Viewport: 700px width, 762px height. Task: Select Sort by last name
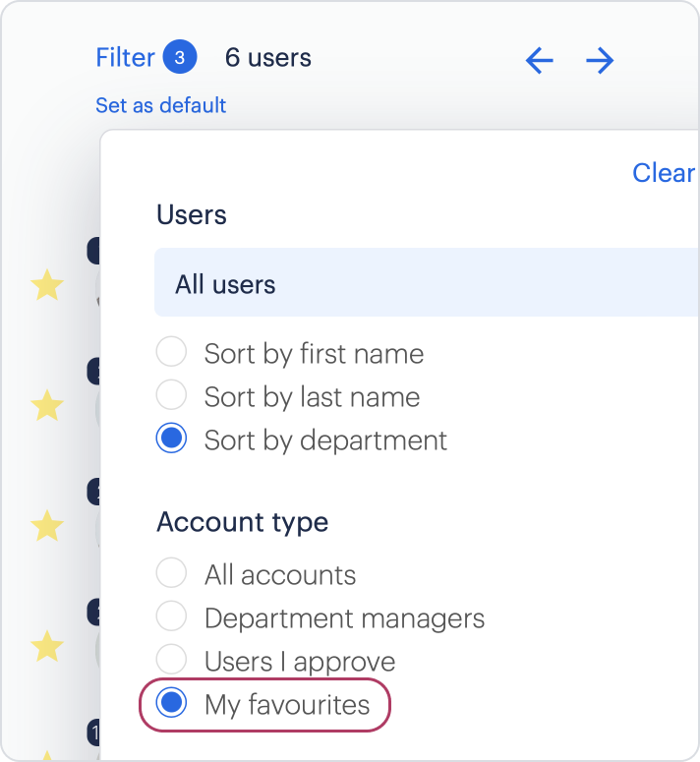171,394
